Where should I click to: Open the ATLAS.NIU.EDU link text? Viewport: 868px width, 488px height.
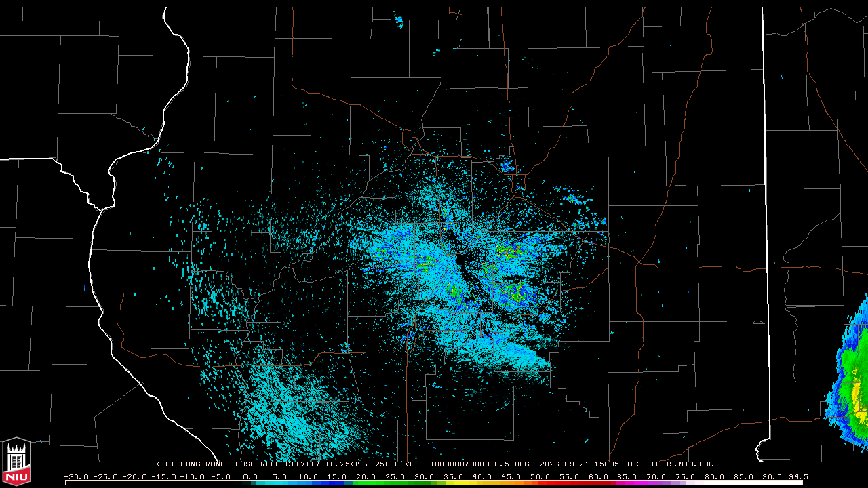681,464
